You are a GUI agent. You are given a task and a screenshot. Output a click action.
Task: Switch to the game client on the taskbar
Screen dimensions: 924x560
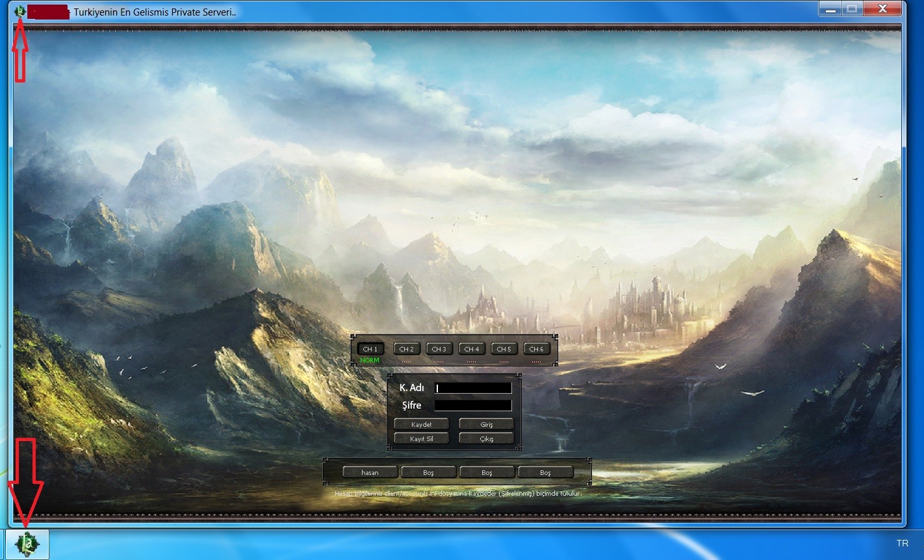pos(27,544)
